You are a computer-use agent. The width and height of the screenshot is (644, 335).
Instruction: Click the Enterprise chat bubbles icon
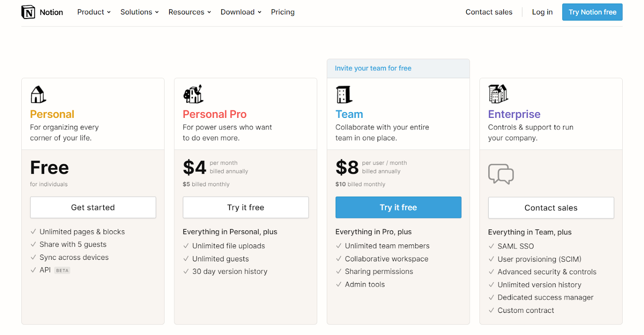pyautogui.click(x=501, y=174)
